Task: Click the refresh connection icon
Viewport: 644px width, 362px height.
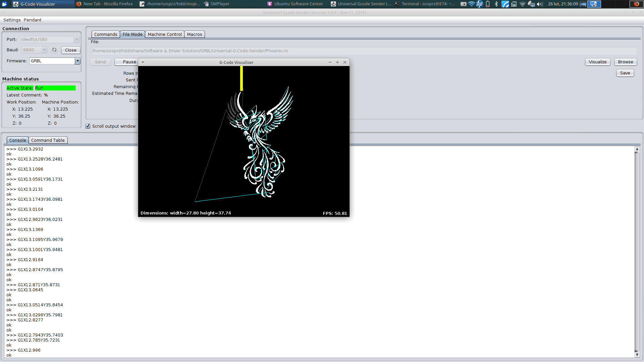Action: click(54, 50)
